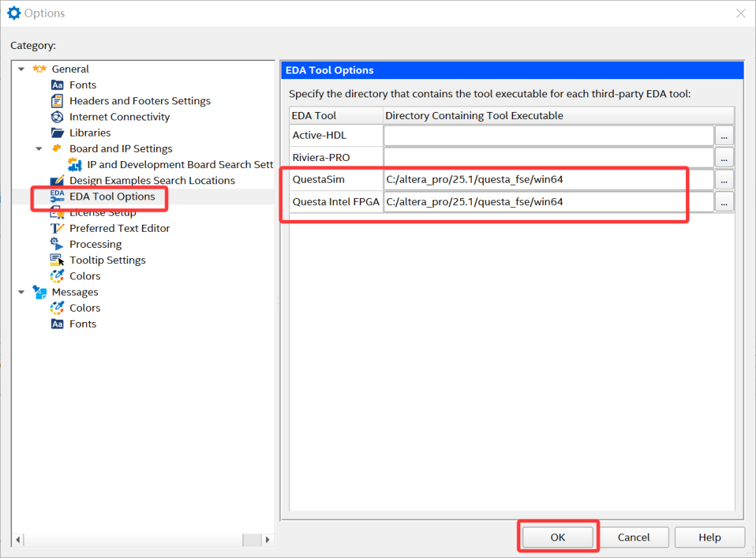Click the category tree horizontal scrollbar thumb
The height and width of the screenshot is (558, 756).
tap(252, 540)
